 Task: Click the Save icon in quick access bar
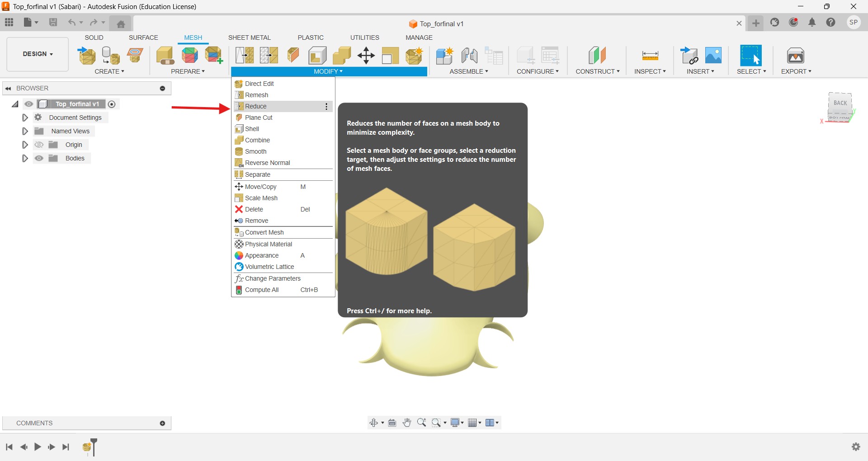53,22
